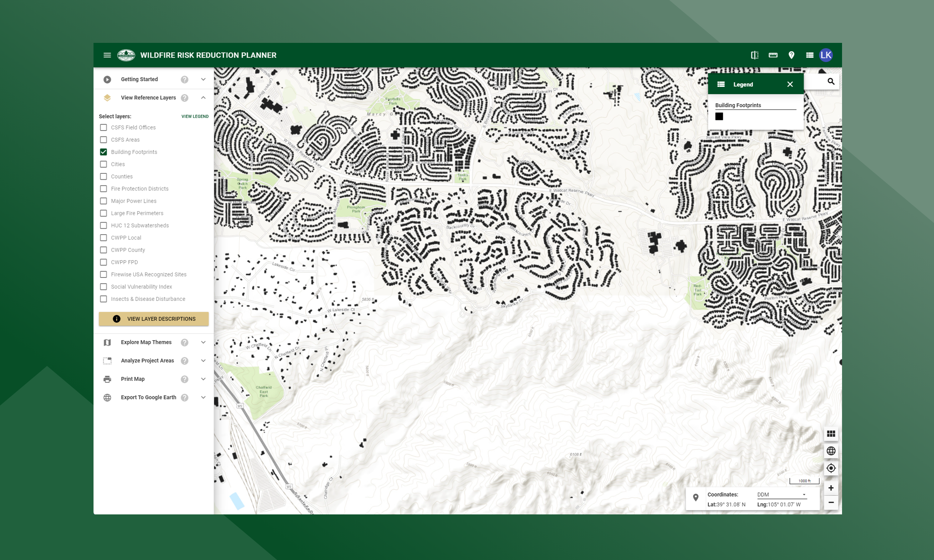This screenshot has height=560, width=934.
Task: Click the location pin tool in header
Action: (791, 55)
